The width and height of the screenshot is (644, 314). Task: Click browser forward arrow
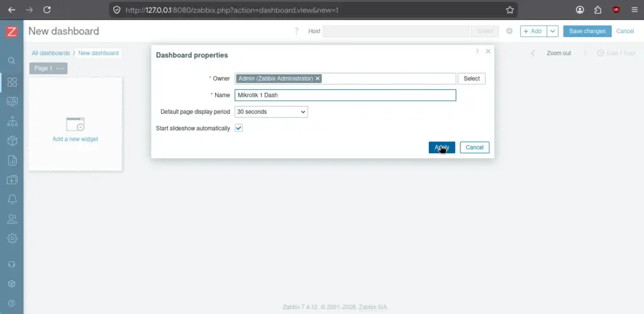(29, 10)
